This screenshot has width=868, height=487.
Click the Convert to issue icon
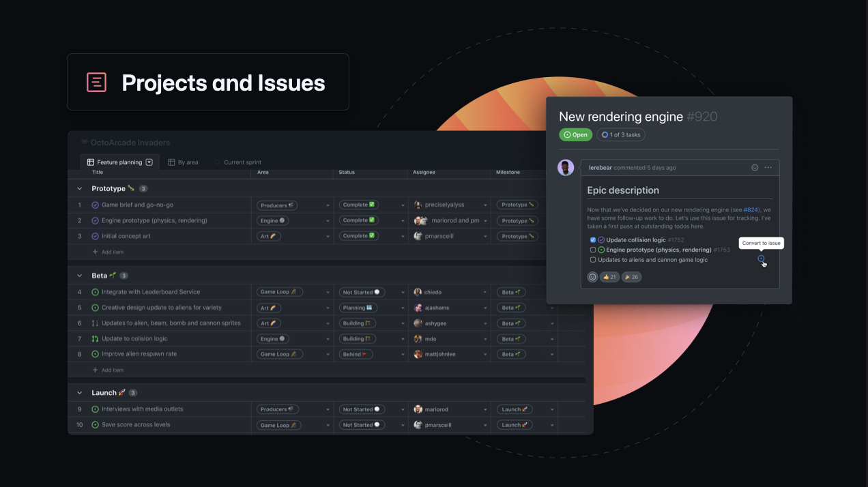760,259
